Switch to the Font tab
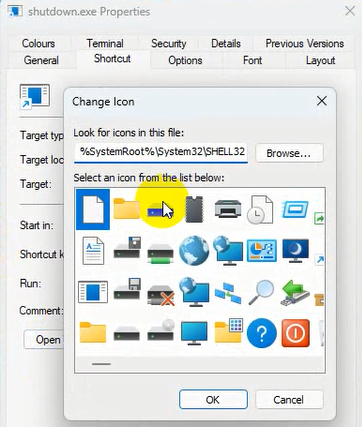This screenshot has width=362, height=427. tap(253, 60)
